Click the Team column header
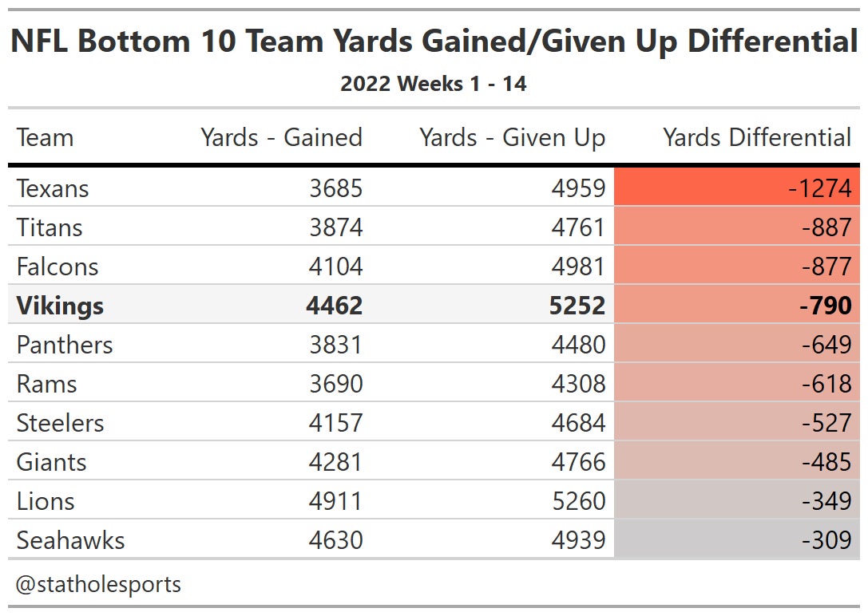The width and height of the screenshot is (868, 616). pyautogui.click(x=45, y=137)
